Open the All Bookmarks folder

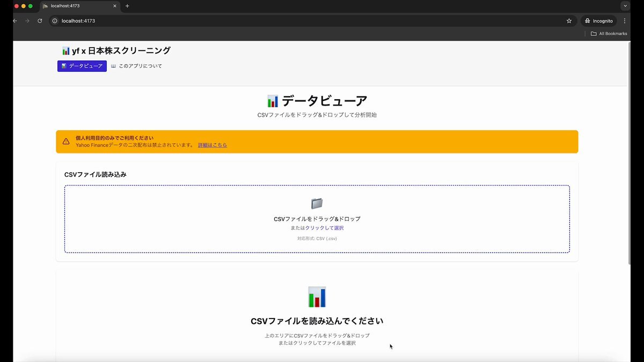(x=609, y=33)
